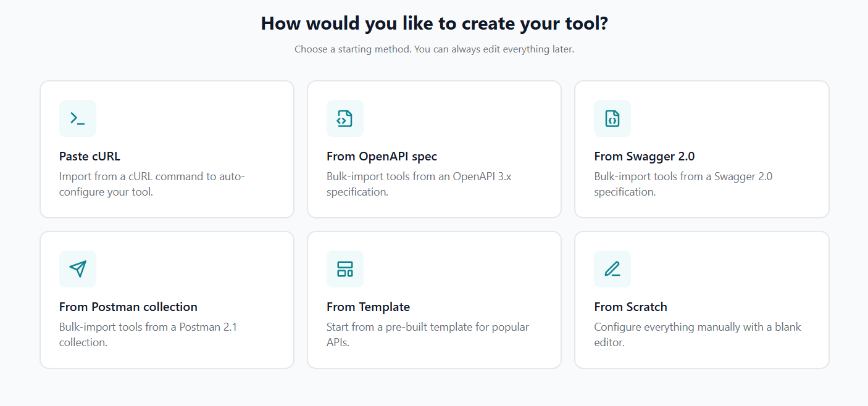Click the Template layout icon
The height and width of the screenshot is (406, 868).
click(345, 269)
